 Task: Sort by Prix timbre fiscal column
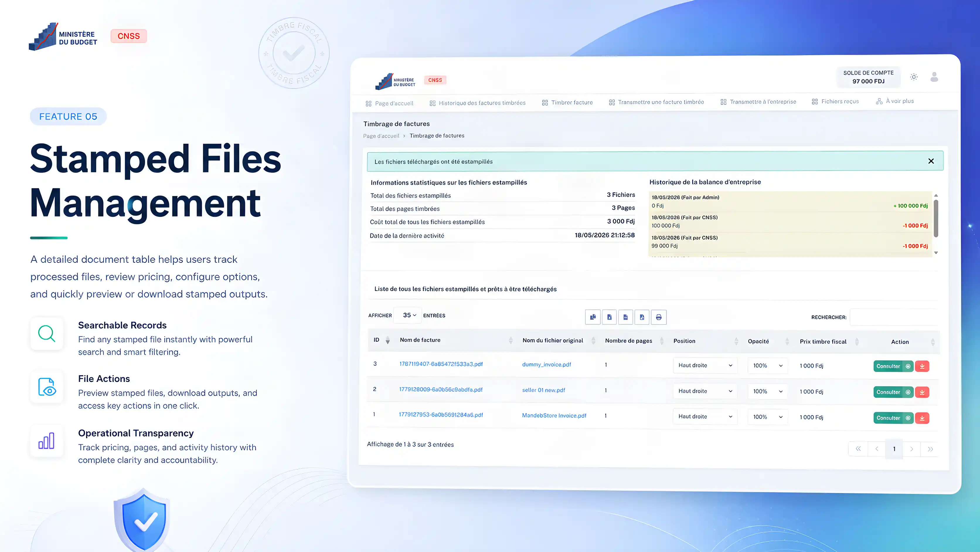(857, 341)
